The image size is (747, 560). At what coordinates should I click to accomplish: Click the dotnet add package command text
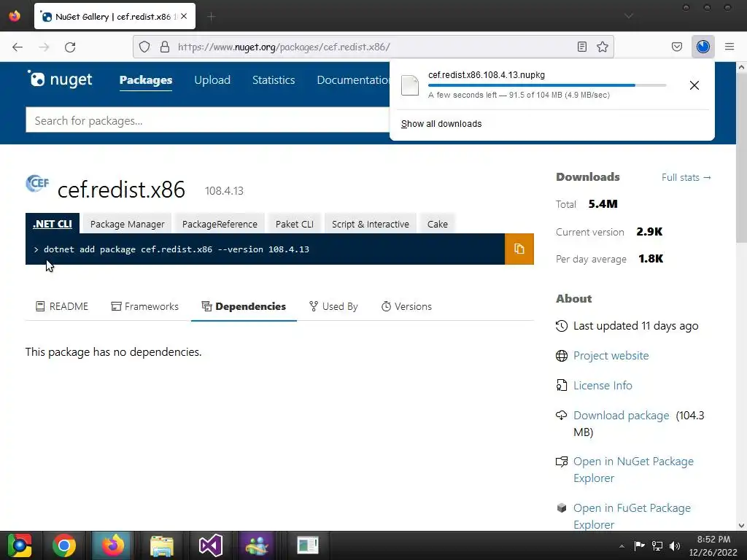coord(177,249)
